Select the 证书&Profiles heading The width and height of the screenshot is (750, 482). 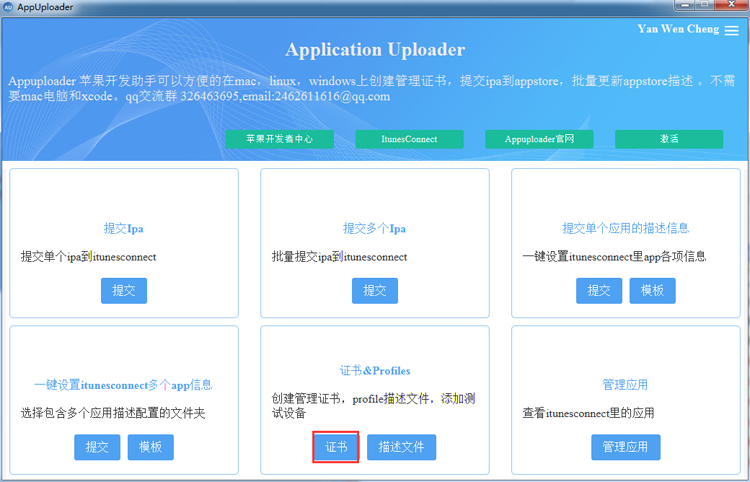pos(375,371)
